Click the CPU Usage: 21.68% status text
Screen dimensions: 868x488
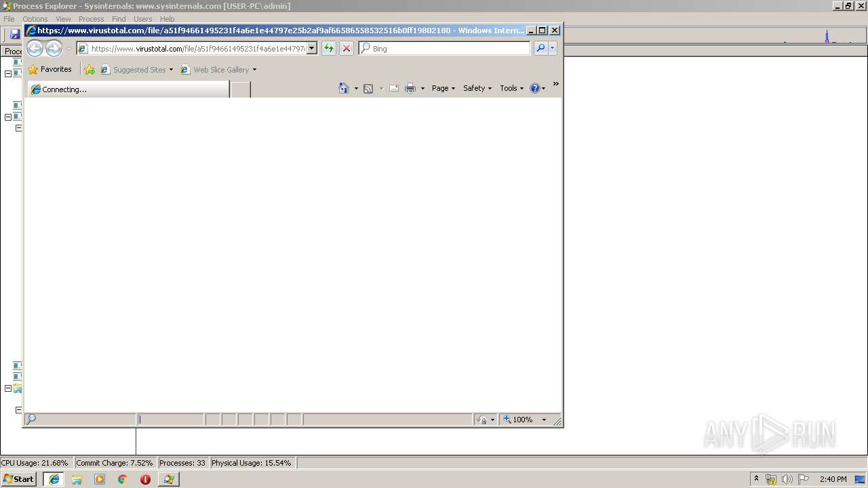[x=35, y=463]
